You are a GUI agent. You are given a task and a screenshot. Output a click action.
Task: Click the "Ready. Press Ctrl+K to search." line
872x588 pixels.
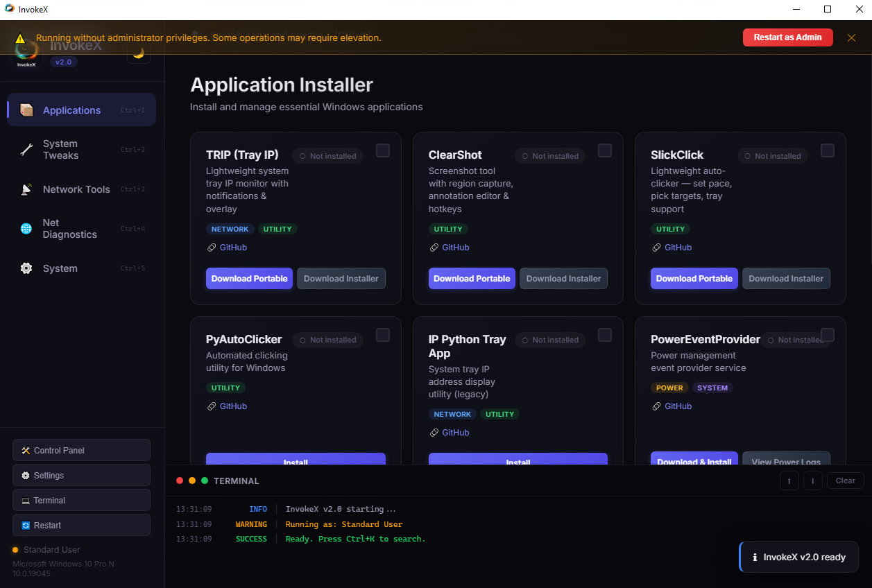click(355, 539)
